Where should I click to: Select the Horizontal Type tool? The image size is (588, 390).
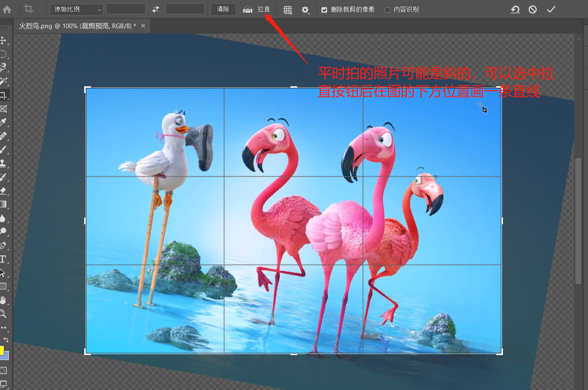tap(3, 259)
